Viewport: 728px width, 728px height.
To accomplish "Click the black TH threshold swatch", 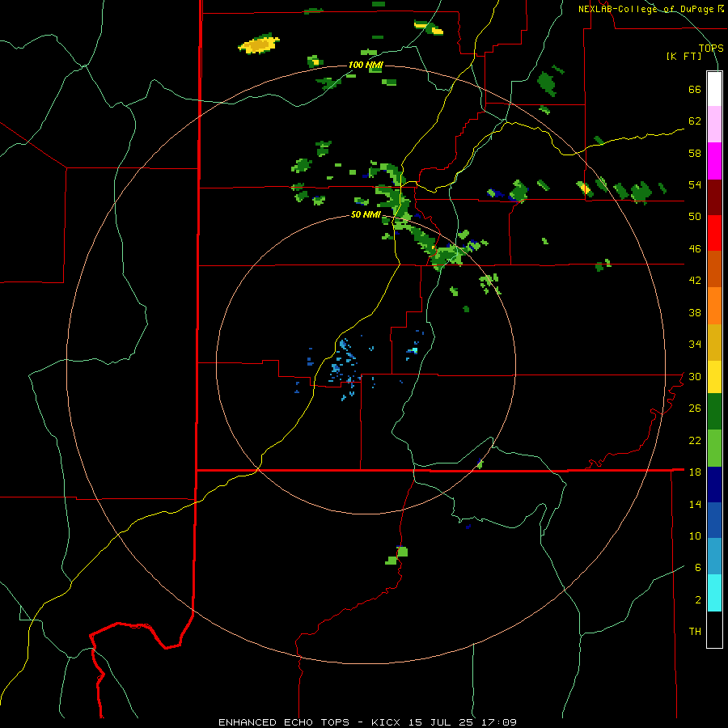I will click(714, 629).
